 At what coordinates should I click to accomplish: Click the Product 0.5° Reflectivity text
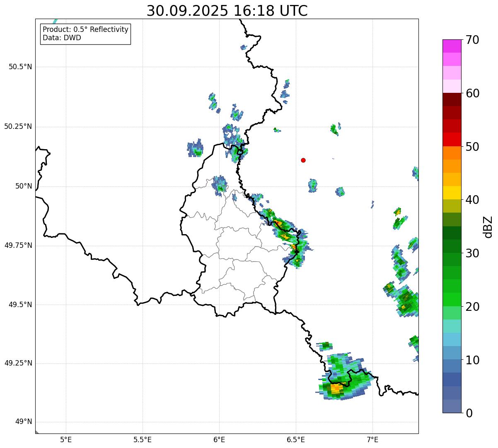(85, 29)
